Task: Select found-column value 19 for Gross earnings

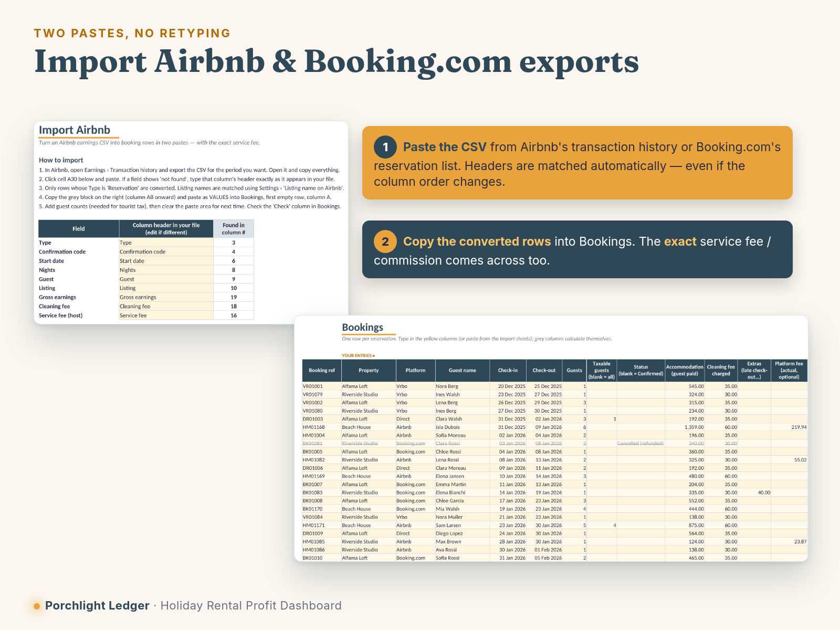Action: click(x=234, y=297)
